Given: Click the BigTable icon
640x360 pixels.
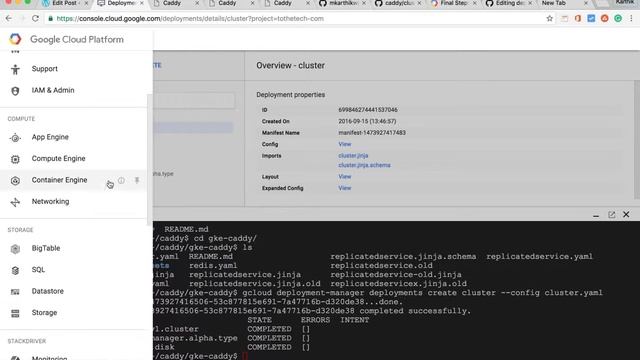Looking at the screenshot, I should click(15, 249).
